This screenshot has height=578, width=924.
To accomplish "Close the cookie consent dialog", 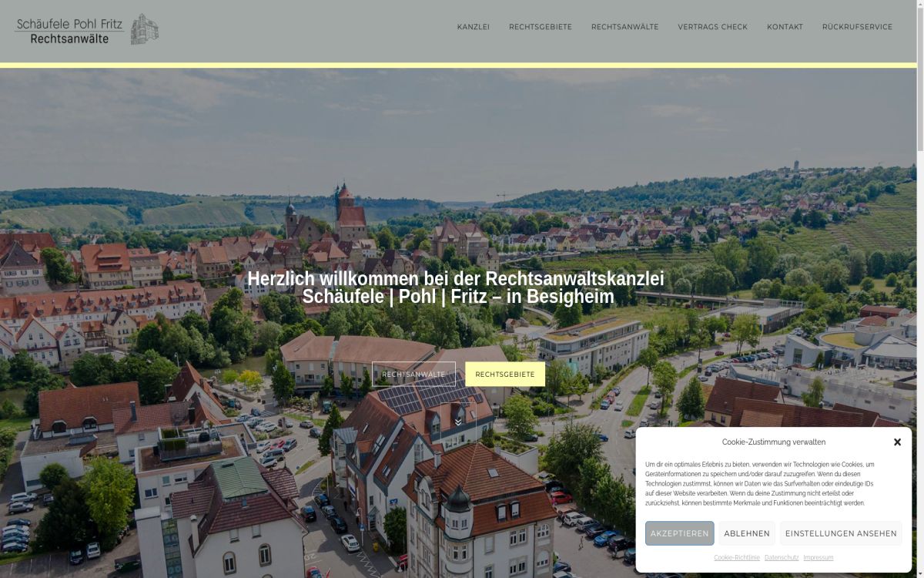I will point(897,442).
